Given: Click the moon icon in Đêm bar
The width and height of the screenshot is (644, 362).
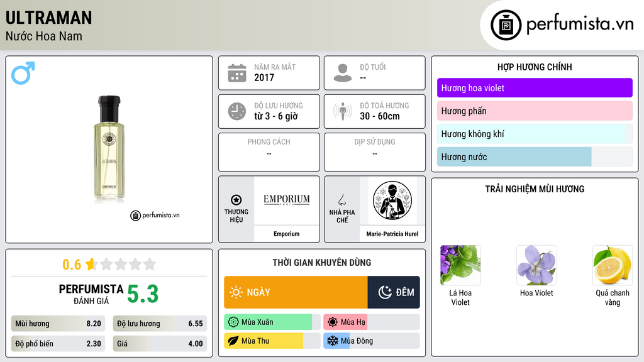Looking at the screenshot, I should pos(385,292).
